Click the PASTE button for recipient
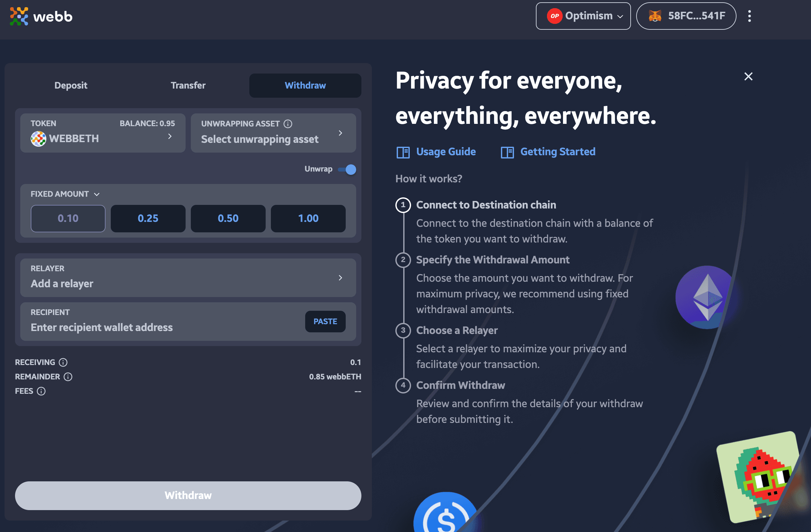The image size is (811, 532). tap(325, 321)
